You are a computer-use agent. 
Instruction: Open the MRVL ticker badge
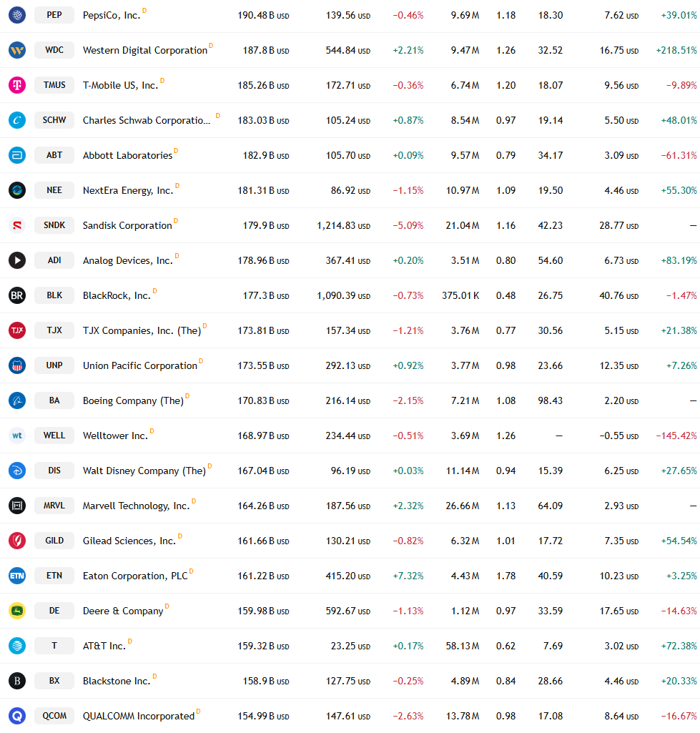[x=54, y=506]
